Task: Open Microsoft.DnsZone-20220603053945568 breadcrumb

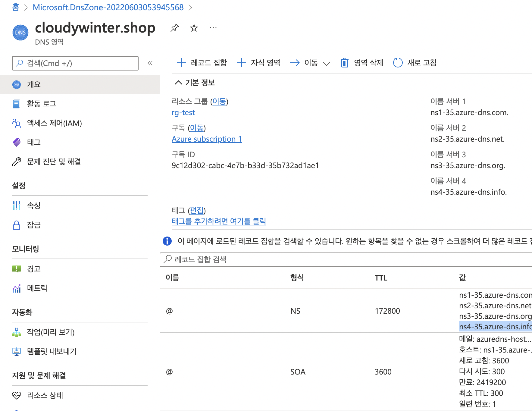Action: pyautogui.click(x=108, y=7)
